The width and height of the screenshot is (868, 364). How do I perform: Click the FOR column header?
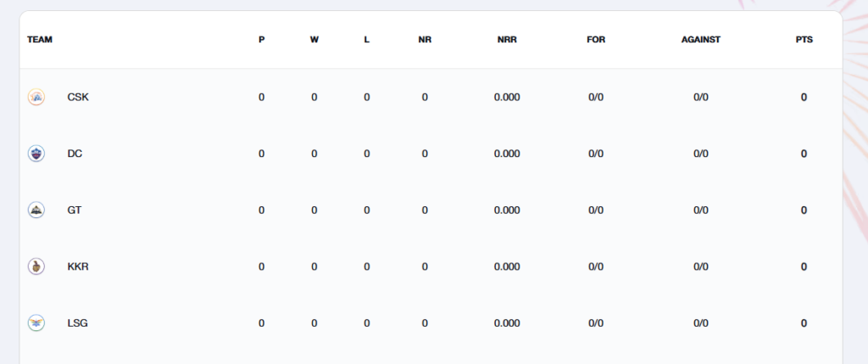[596, 40]
